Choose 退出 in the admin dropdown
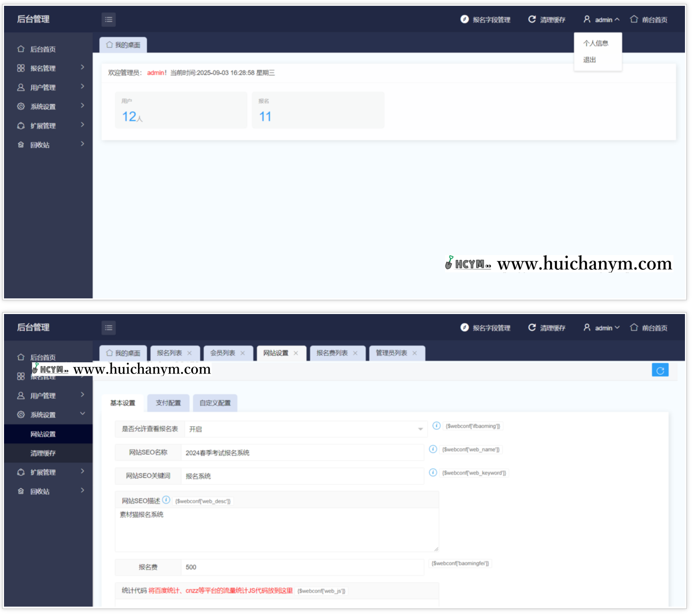Image resolution: width=693 pixels, height=616 pixels. coord(589,60)
